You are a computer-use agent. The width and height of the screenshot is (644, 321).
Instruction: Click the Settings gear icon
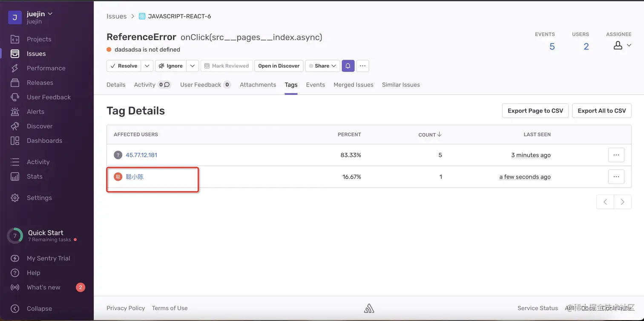(x=15, y=198)
